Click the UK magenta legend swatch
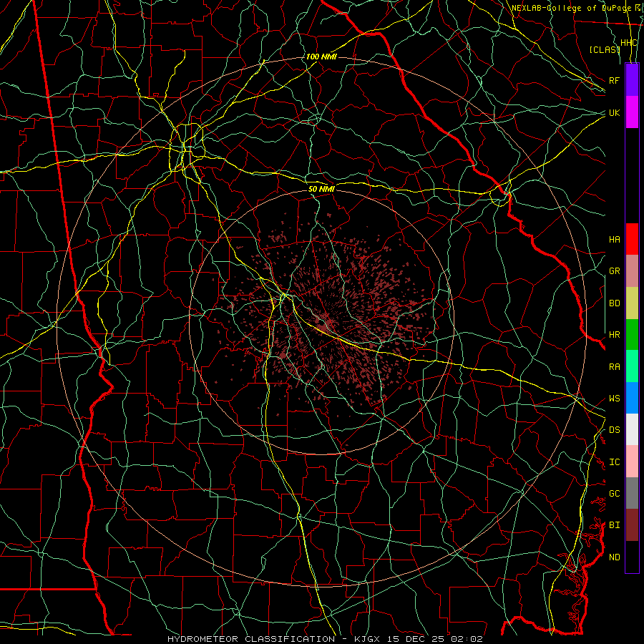 (x=632, y=112)
